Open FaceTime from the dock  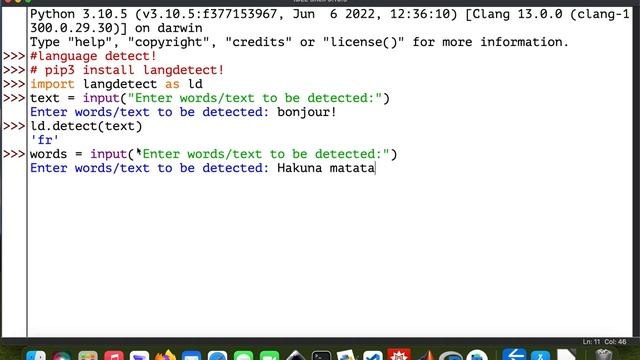[x=269, y=356]
